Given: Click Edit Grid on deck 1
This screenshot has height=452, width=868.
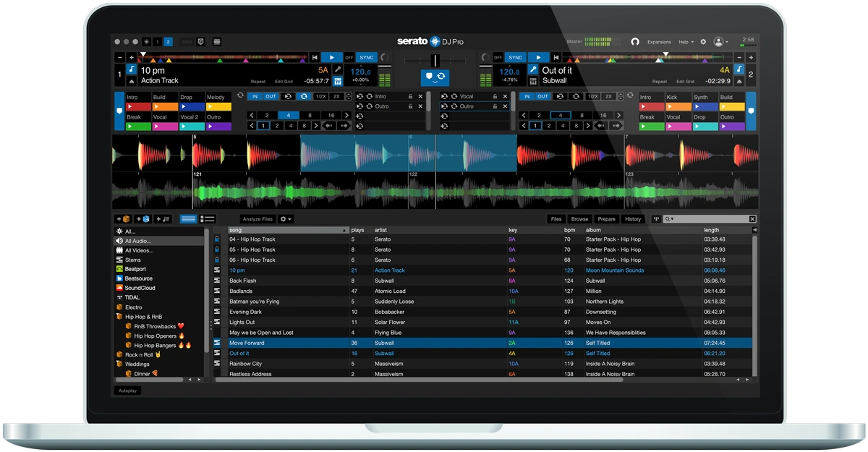Looking at the screenshot, I should coord(284,82).
